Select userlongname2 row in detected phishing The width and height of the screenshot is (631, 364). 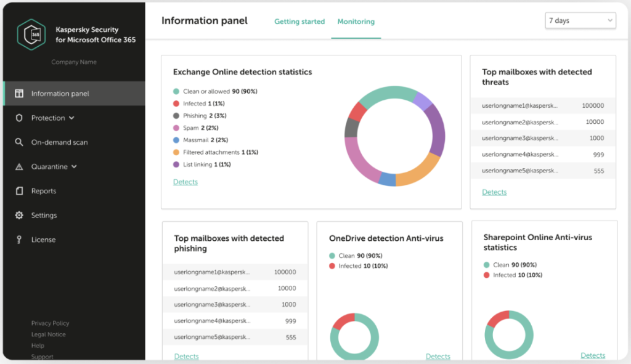pos(235,288)
